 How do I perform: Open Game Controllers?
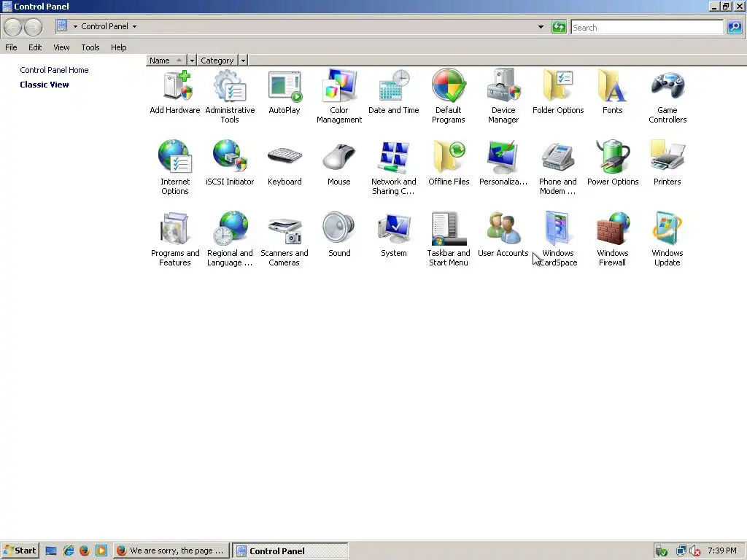[667, 97]
